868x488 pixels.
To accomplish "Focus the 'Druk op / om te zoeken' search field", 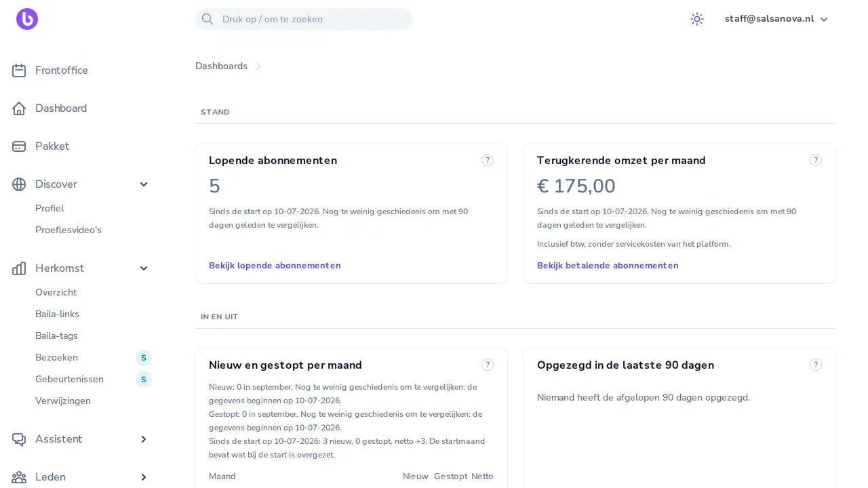I will click(304, 19).
